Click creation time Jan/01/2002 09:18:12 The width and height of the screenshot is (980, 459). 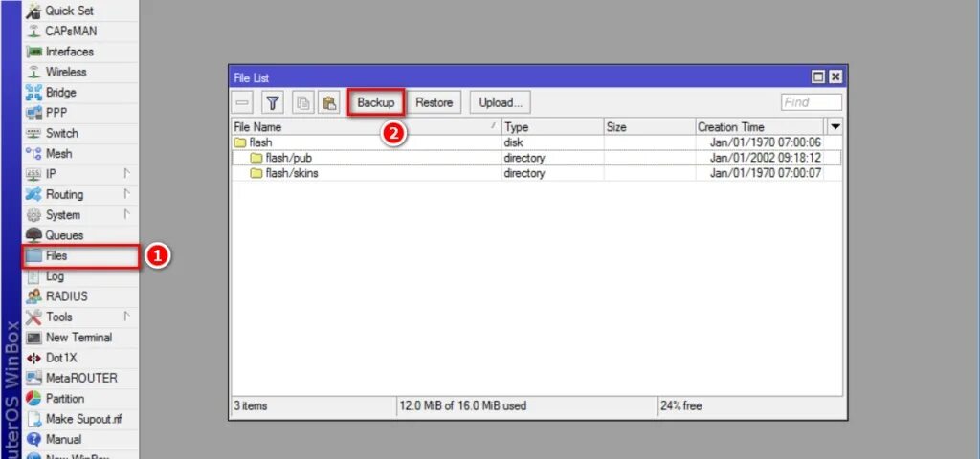coord(765,158)
